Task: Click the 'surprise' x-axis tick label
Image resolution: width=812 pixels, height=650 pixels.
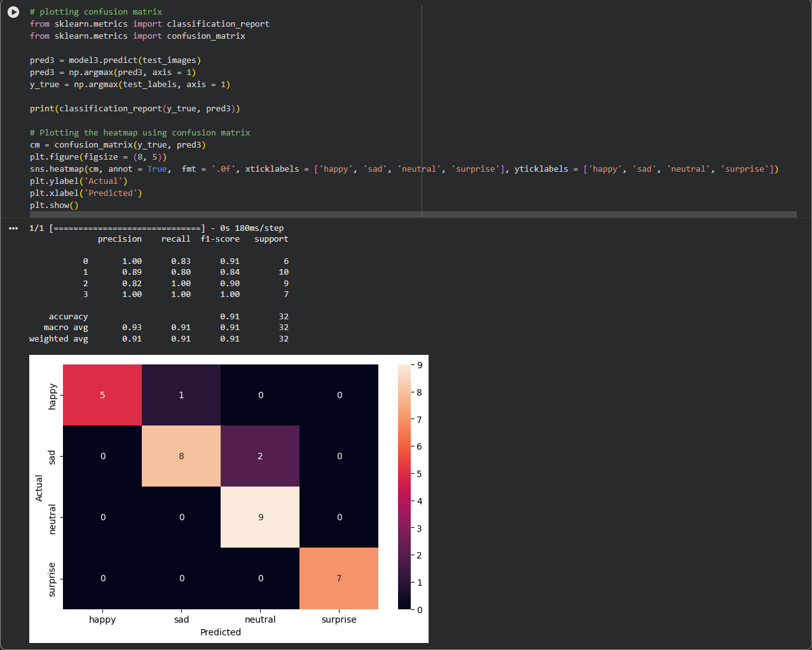Action: tap(339, 619)
